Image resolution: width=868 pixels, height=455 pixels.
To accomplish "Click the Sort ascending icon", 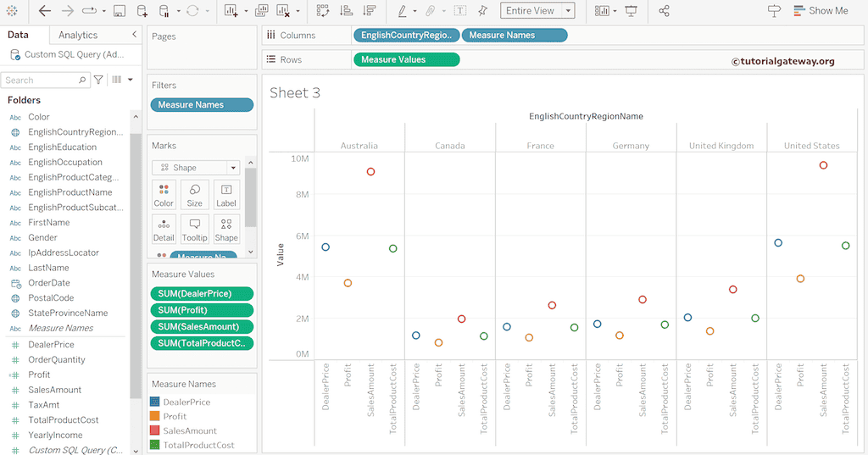I will point(347,10).
